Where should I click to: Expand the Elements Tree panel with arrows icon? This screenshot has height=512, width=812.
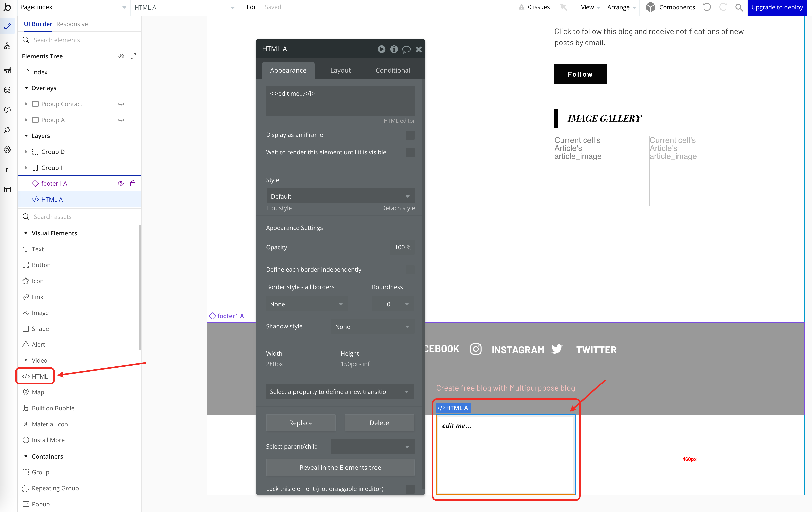(x=133, y=56)
